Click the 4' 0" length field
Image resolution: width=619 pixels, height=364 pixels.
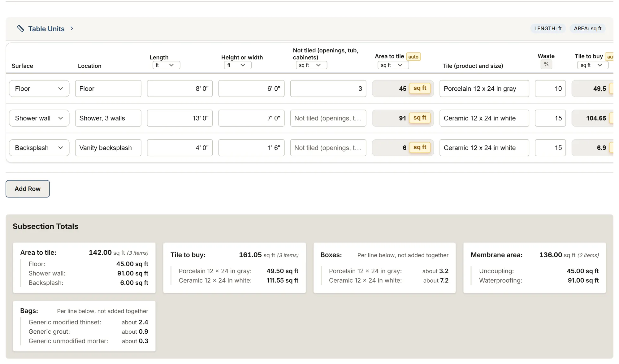(x=180, y=148)
